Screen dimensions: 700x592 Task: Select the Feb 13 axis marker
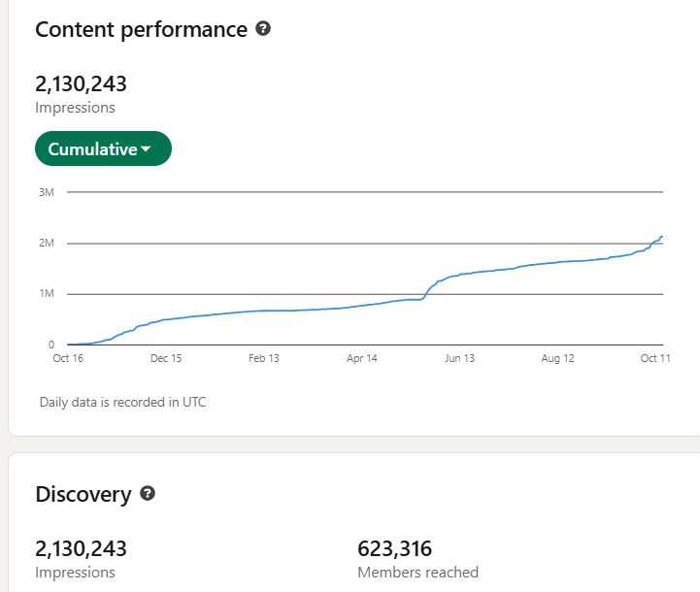264,358
